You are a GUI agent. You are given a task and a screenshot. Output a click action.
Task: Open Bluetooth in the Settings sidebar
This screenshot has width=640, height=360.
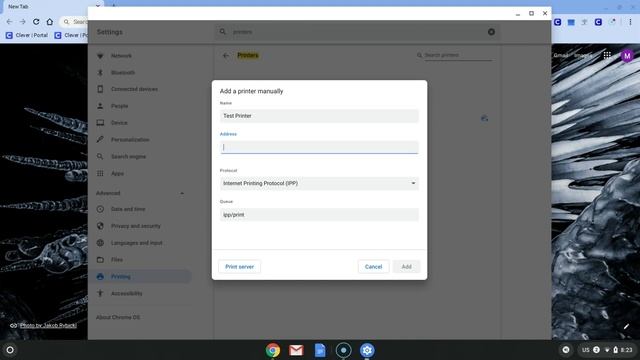coord(123,73)
